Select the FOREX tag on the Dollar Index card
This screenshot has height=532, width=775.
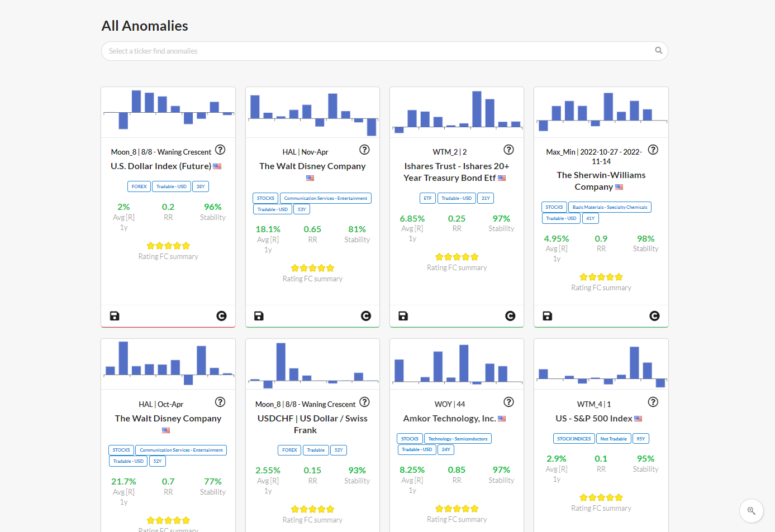[x=139, y=186]
